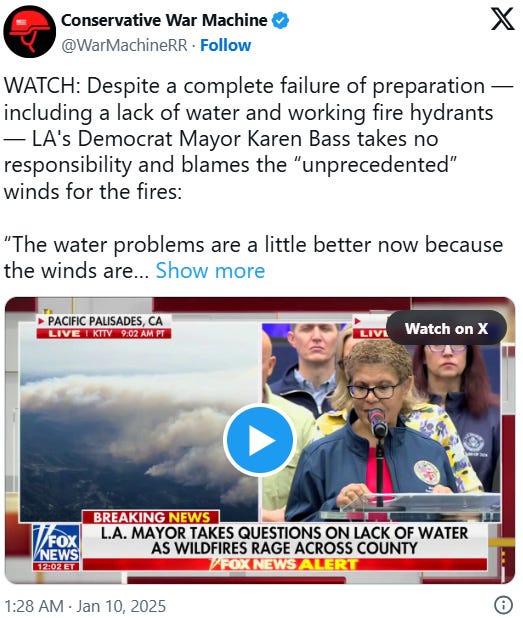523x618 pixels.
Task: Click the LIVE KTTV 9:02 AM PT tag
Action: [x=104, y=333]
